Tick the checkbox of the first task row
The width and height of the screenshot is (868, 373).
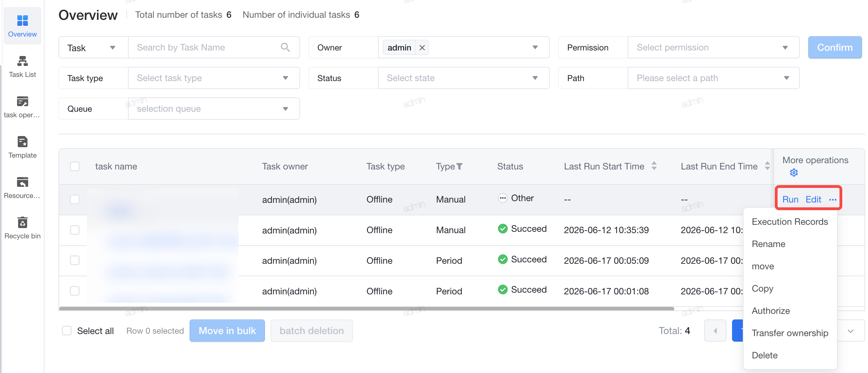[x=75, y=199]
